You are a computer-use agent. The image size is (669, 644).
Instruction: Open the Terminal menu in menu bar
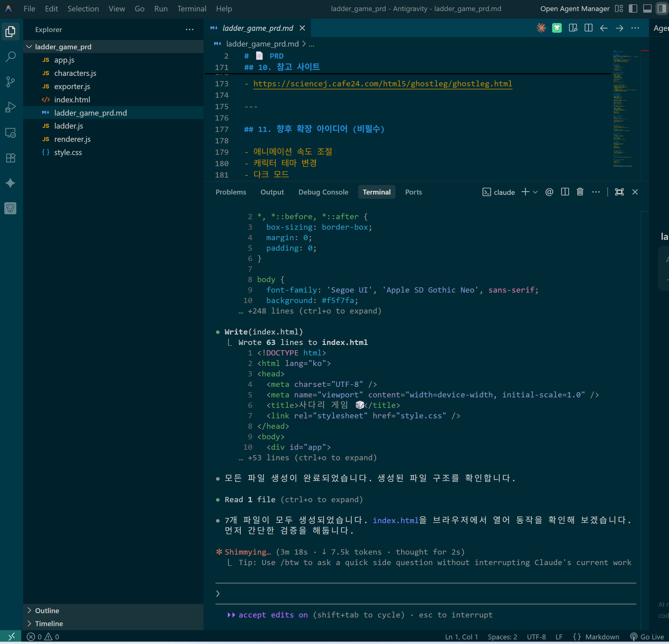click(191, 9)
